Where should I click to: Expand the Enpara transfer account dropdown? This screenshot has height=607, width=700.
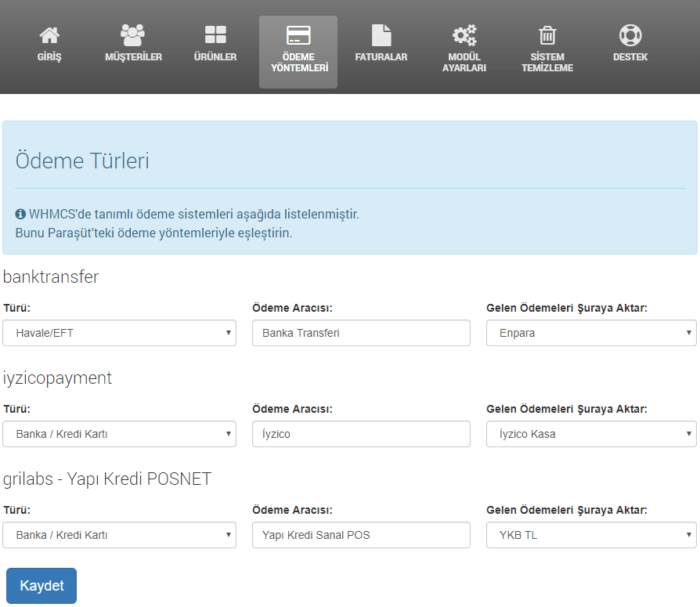pos(591,333)
